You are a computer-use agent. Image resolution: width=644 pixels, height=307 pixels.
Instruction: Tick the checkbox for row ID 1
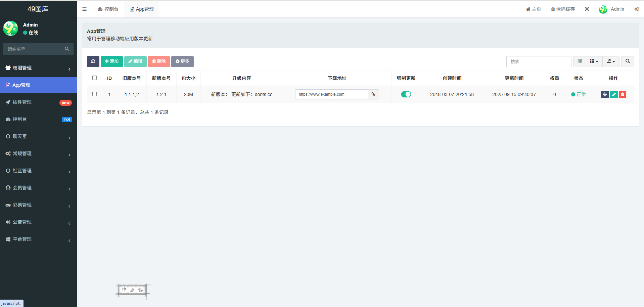94,94
